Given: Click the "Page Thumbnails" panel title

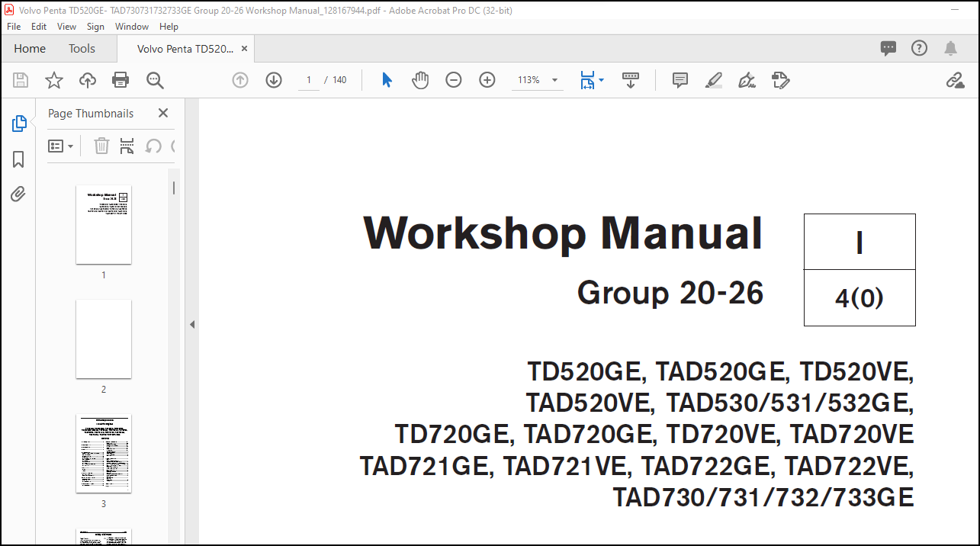Looking at the screenshot, I should click(x=91, y=114).
